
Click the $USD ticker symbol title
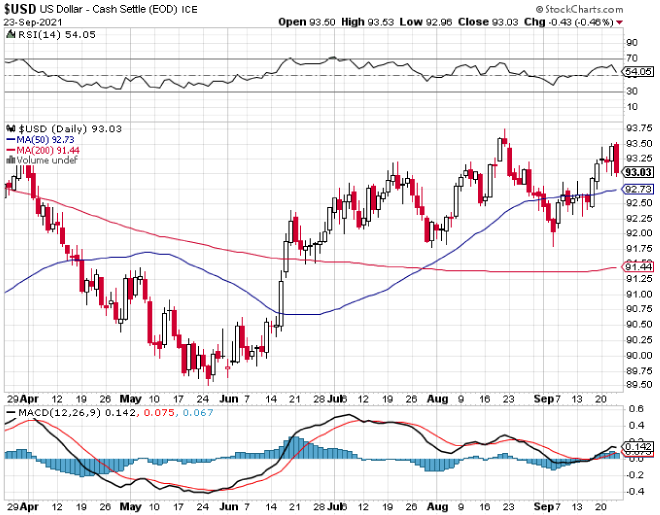(x=22, y=8)
